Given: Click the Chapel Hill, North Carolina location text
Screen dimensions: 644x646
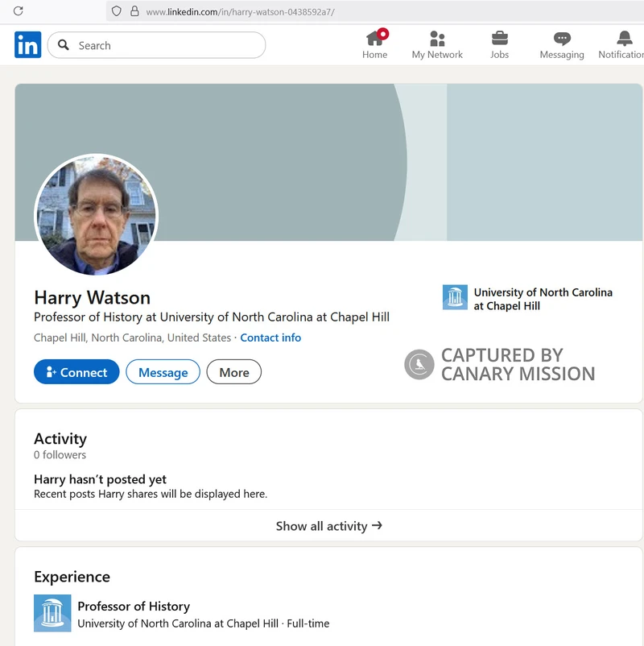Looking at the screenshot, I should [132, 337].
